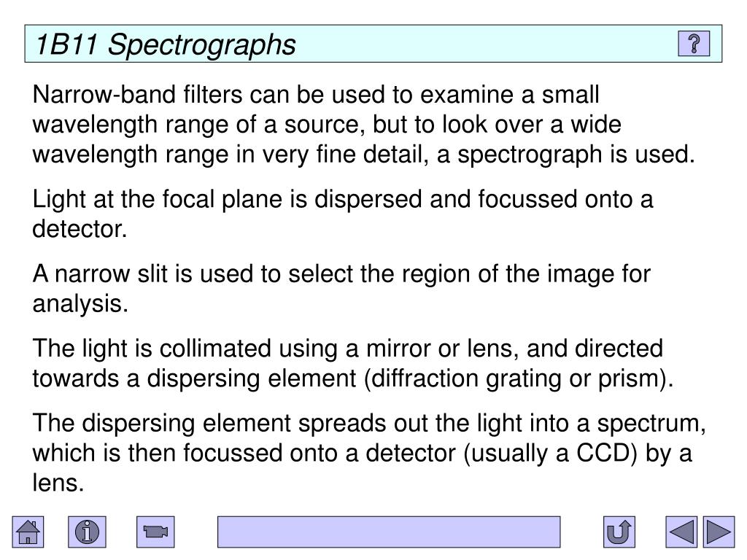Go to the home slide icon

tap(28, 532)
